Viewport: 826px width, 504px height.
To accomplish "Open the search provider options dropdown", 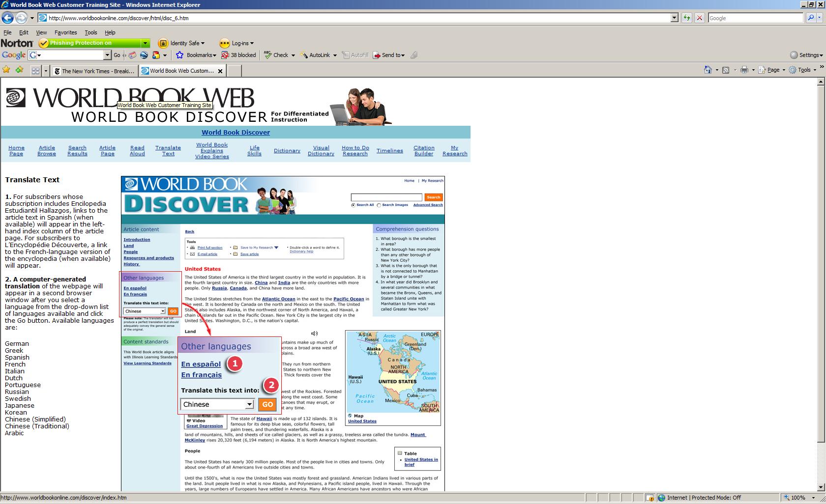I will [x=821, y=18].
